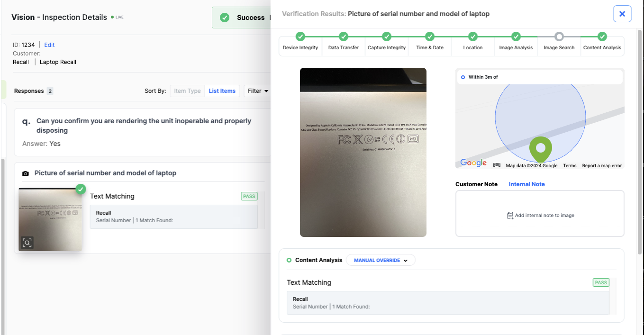Image resolution: width=644 pixels, height=335 pixels.
Task: Select the Recall match row in left list
Action: tap(174, 217)
